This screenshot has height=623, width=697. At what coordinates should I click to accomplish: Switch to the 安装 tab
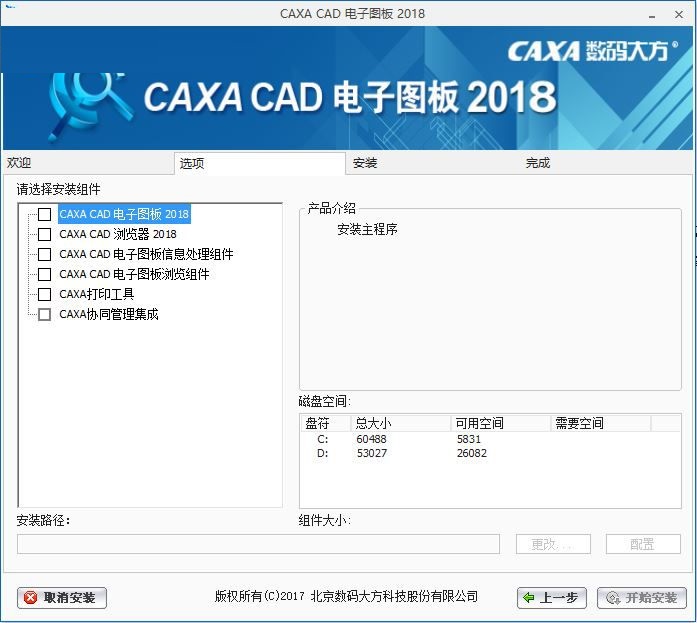433,163
